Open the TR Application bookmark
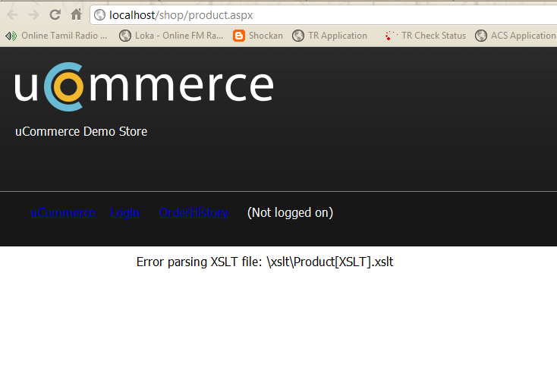Image resolution: width=557 pixels, height=392 pixels. coord(329,36)
